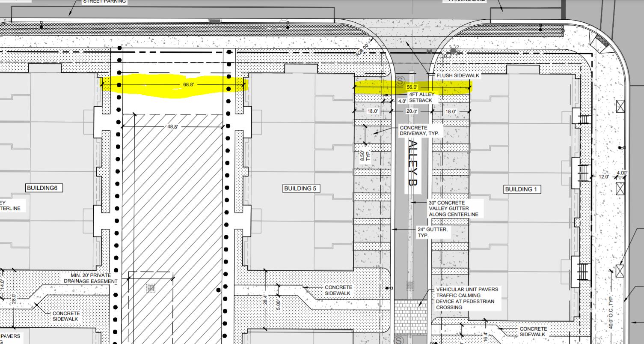Click the drain inlet grate in Alley B centerline
644x344 pixels.
[410, 285]
